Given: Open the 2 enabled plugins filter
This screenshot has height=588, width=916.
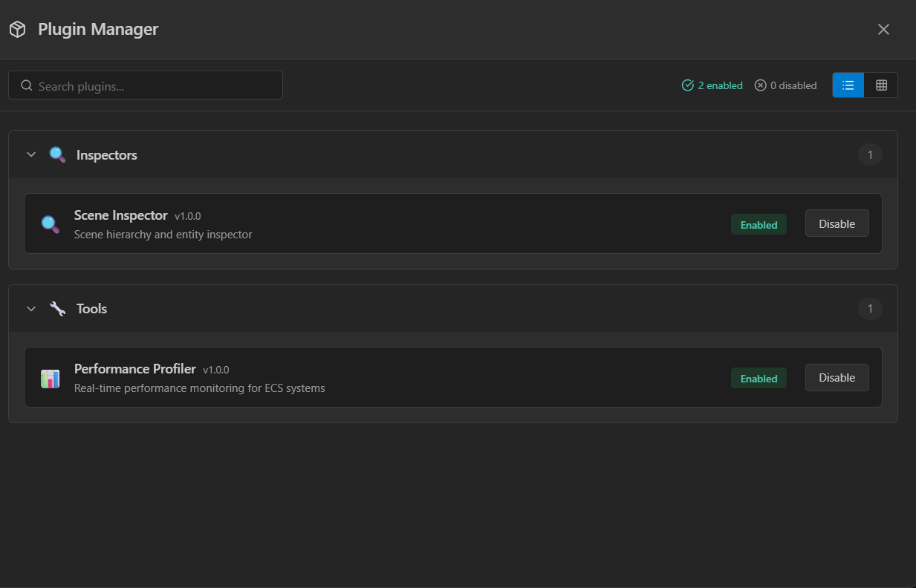Looking at the screenshot, I should (x=712, y=85).
